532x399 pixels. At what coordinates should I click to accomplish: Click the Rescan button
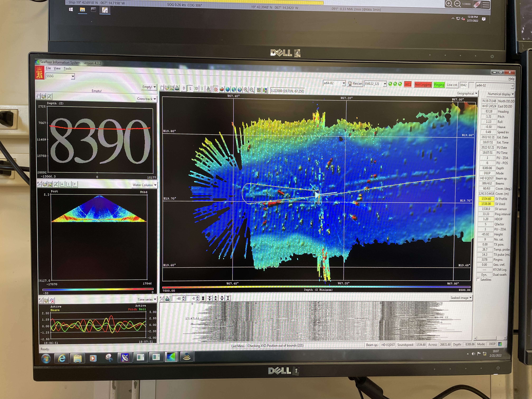tap(355, 84)
